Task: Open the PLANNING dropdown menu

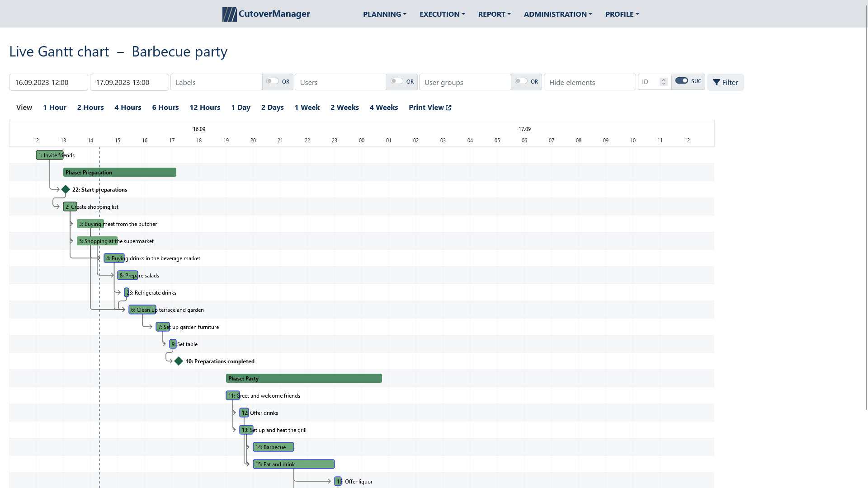Action: point(385,13)
